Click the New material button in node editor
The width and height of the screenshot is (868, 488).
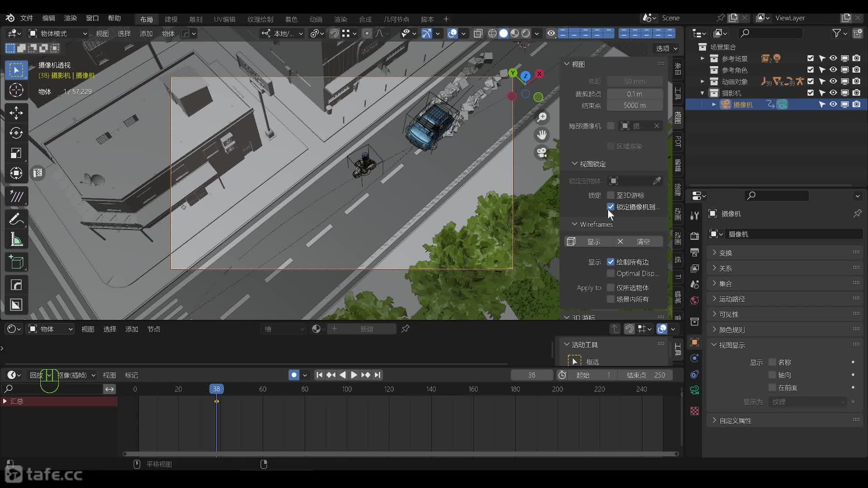362,329
